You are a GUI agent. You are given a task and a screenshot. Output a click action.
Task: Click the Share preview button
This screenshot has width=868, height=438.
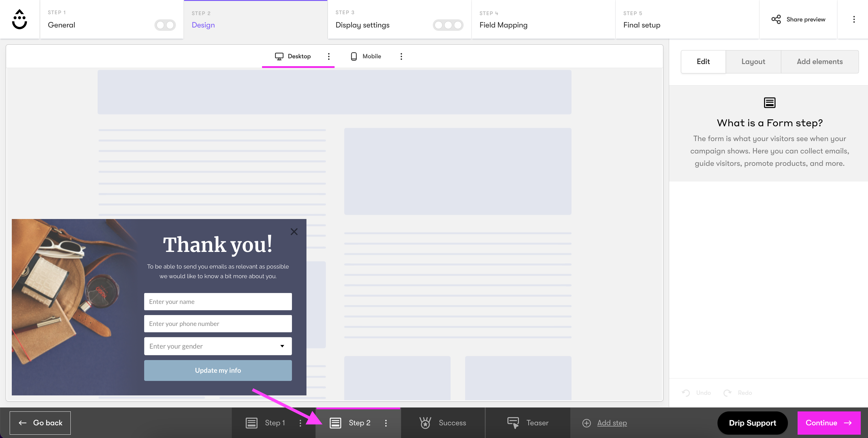(798, 19)
